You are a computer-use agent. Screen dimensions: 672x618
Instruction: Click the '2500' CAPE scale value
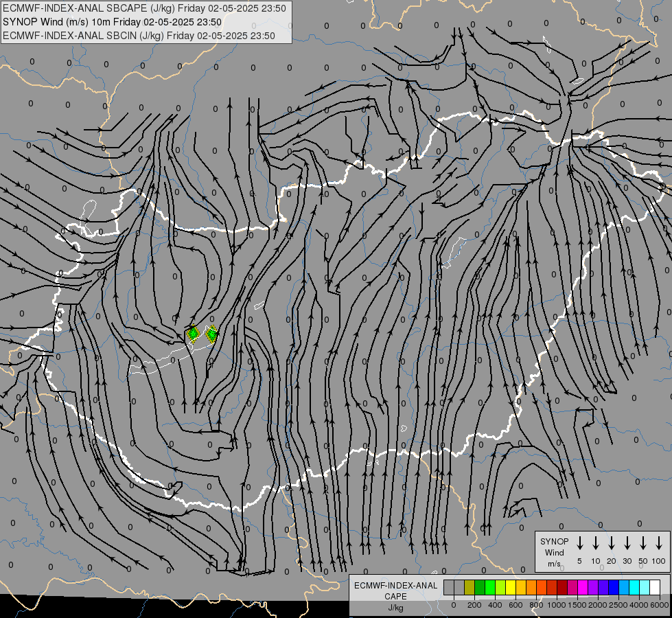coord(618,605)
